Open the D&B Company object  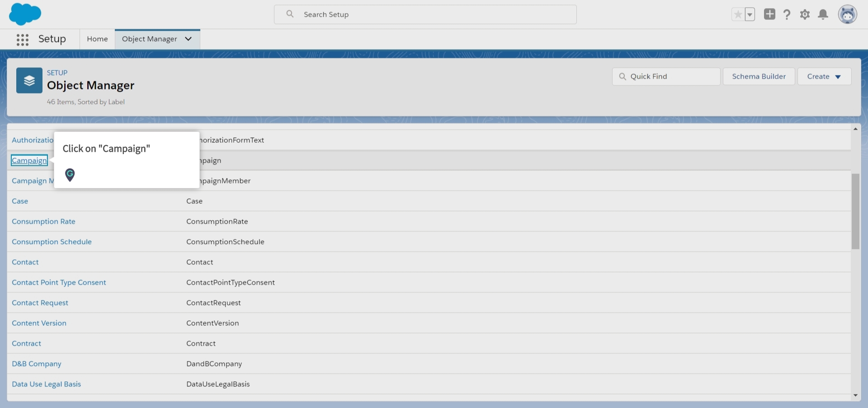click(x=36, y=364)
